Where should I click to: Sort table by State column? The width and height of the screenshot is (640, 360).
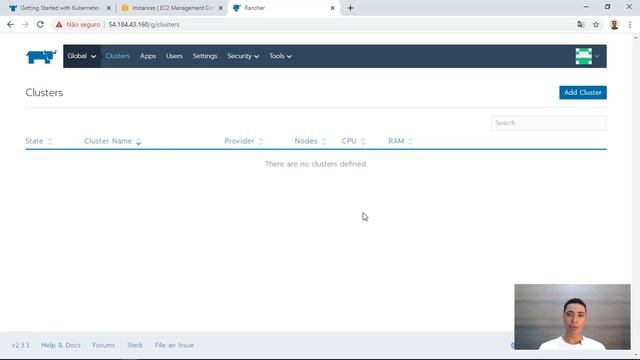pos(39,141)
